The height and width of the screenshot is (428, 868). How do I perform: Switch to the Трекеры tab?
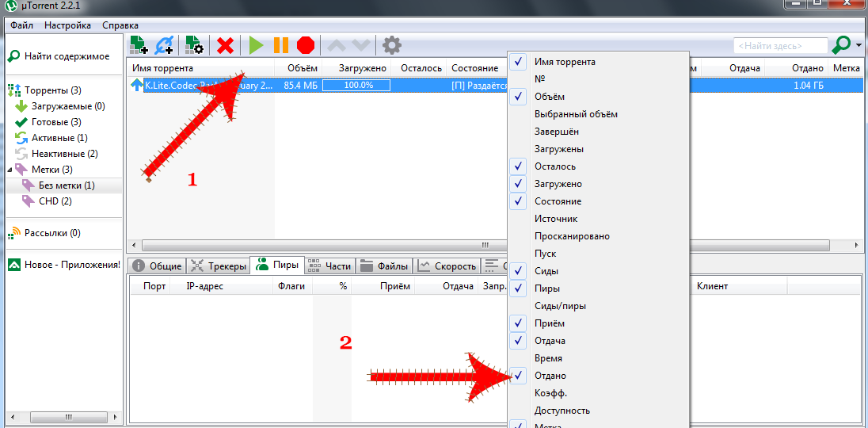click(218, 266)
